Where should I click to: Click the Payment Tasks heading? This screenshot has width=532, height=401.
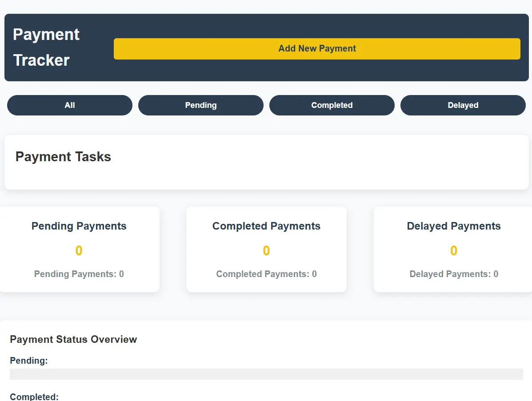point(63,157)
